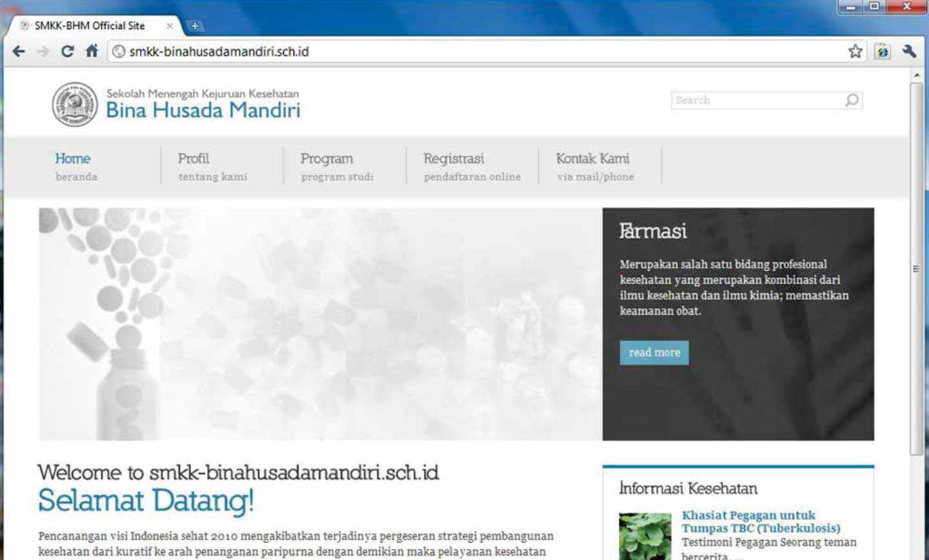Reload the page with the refresh icon
This screenshot has height=560, width=929.
(67, 52)
